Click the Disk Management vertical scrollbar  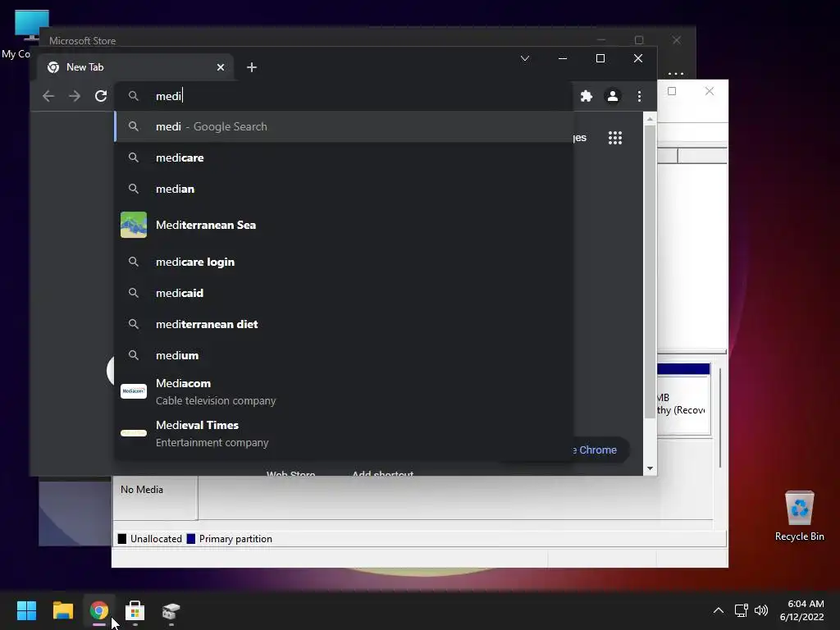coord(720,418)
